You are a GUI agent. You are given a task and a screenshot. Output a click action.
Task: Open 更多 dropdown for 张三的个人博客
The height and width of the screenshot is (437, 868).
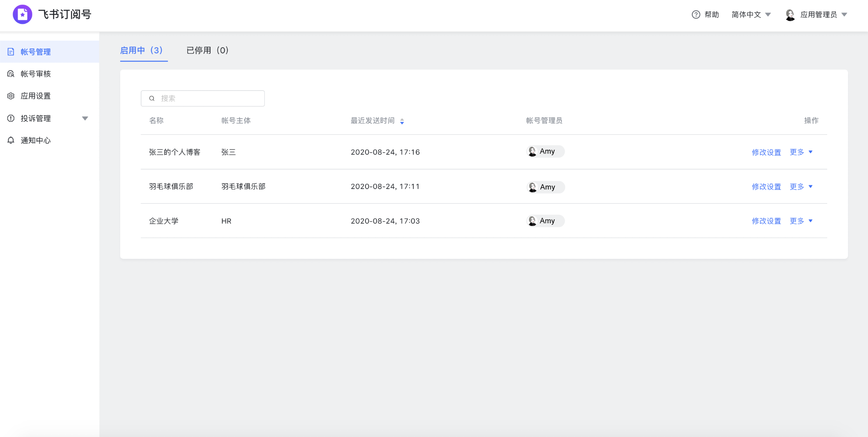801,152
